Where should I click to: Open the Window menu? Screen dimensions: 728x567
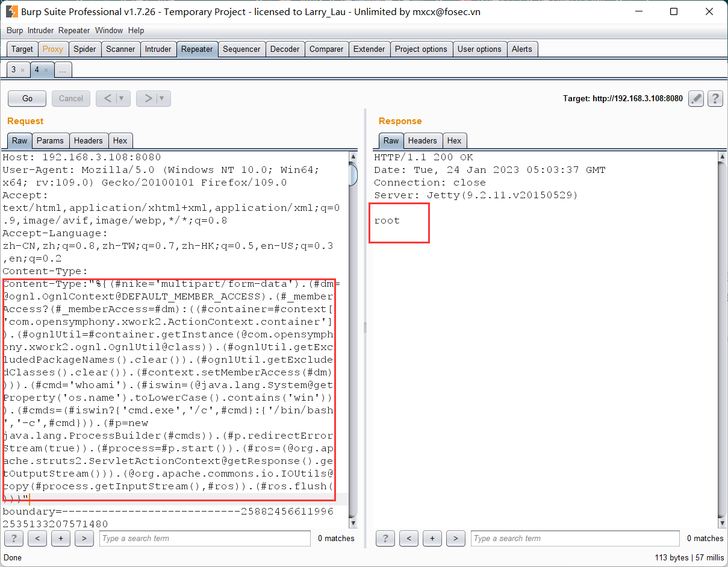pos(109,30)
